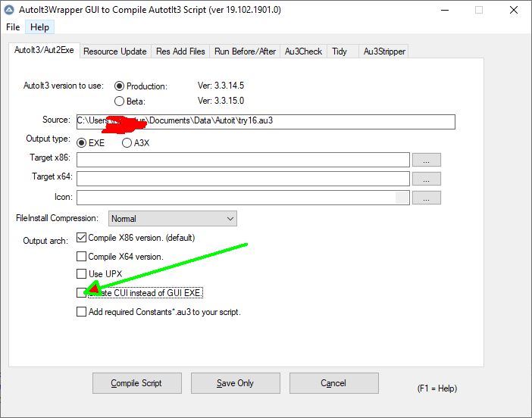Minimize the AutoIt3Wrapper window
Viewport: 532px width, 418px height.
445,10
